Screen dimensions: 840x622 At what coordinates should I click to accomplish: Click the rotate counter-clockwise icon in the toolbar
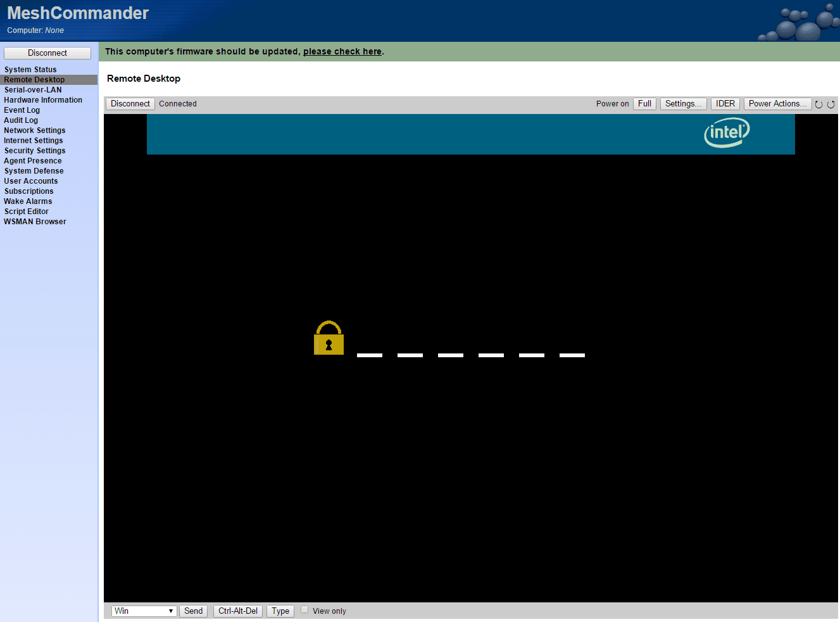tap(818, 105)
